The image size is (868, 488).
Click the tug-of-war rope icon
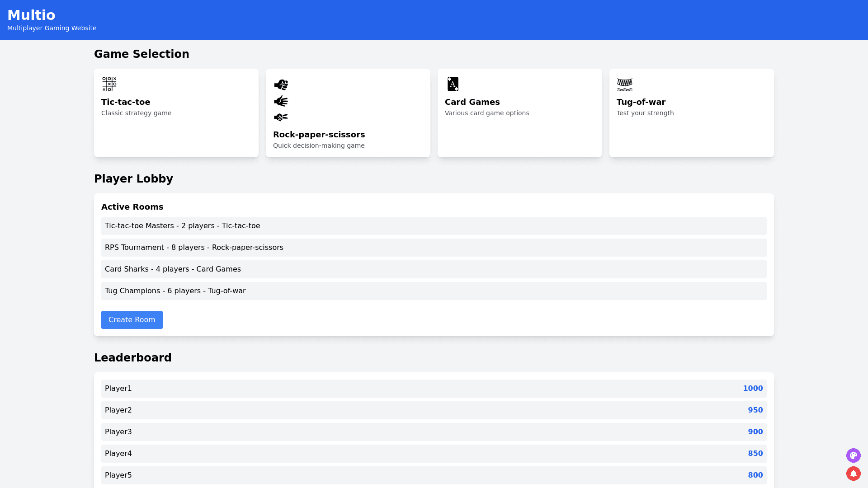624,84
